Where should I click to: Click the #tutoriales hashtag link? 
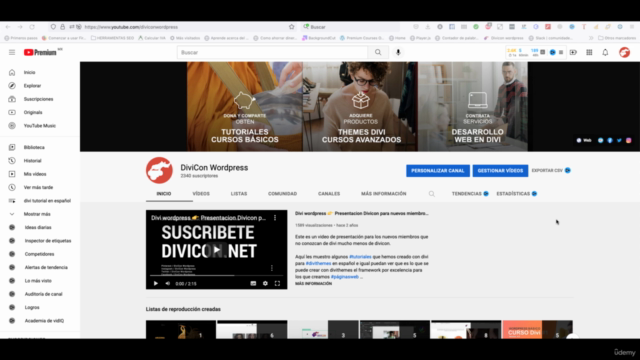pos(360,257)
